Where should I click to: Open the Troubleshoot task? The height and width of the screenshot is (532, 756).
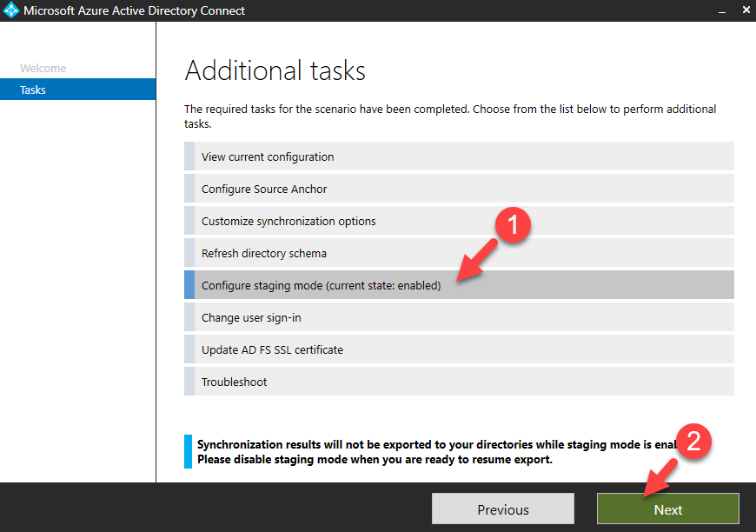pos(459,382)
